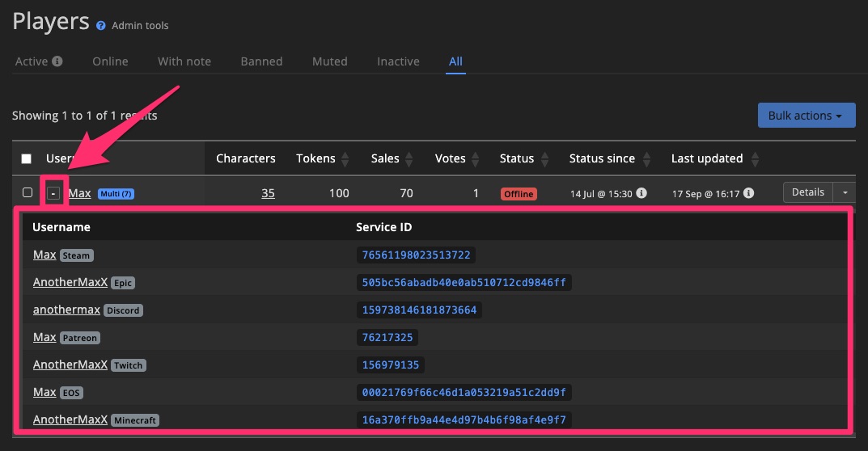Click info icon beside 17 Sep updated date
This screenshot has height=451, width=868.
(749, 193)
